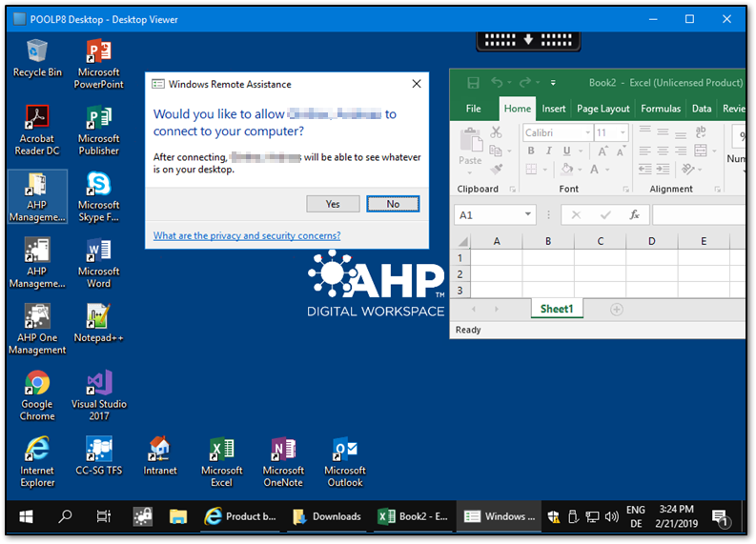
Task: Open the File tab in Excel
Action: click(x=474, y=109)
